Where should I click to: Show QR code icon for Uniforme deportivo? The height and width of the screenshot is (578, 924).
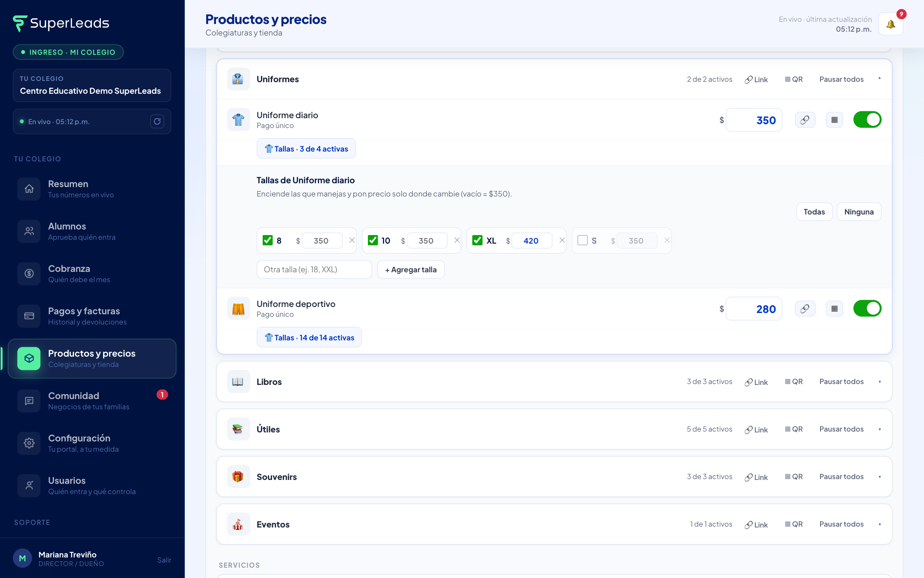834,309
